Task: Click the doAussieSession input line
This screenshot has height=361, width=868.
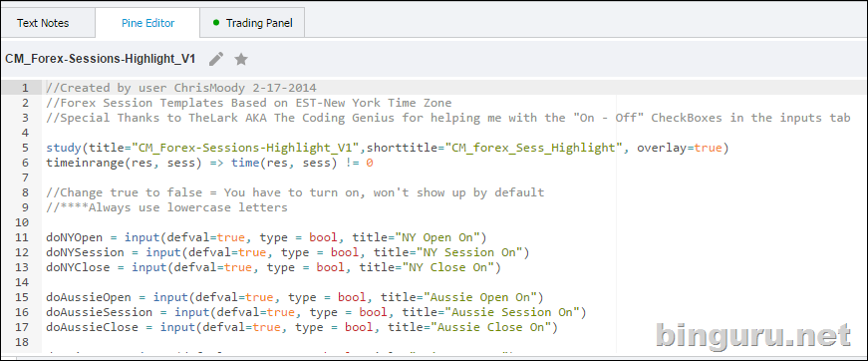Action: (317, 312)
